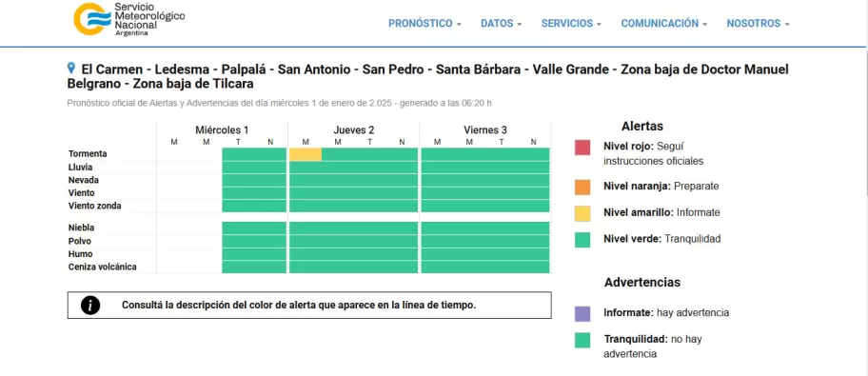Click the Servicio Meteorológico Nacional logo
The width and height of the screenshot is (868, 376).
(129, 19)
